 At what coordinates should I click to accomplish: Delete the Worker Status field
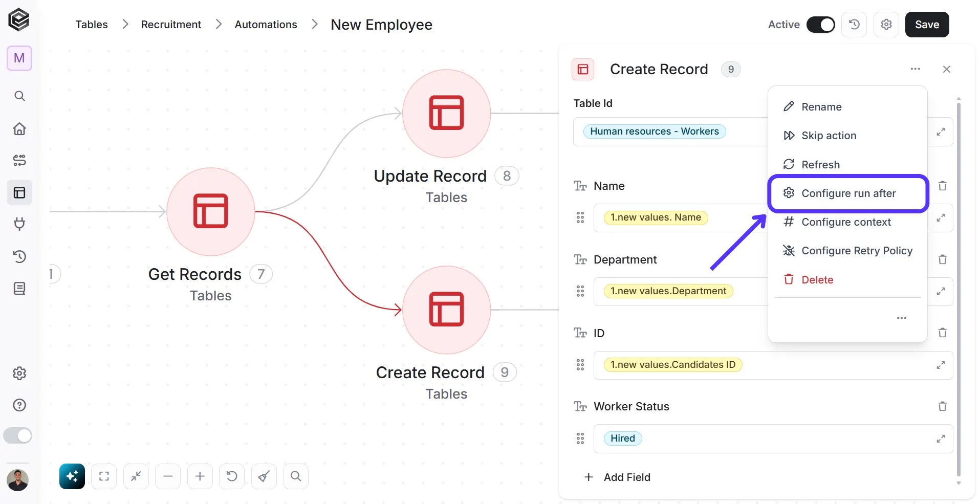point(943,406)
